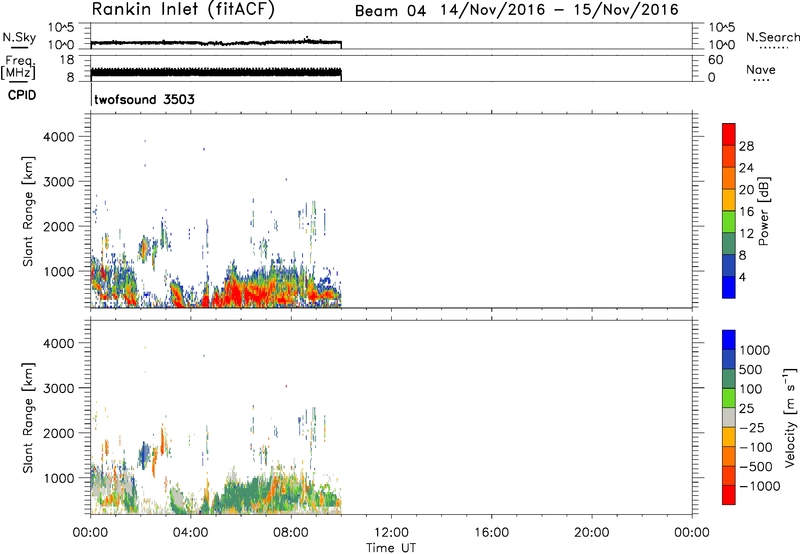Click the 12:00 time axis label
800x554 pixels.
(391, 533)
